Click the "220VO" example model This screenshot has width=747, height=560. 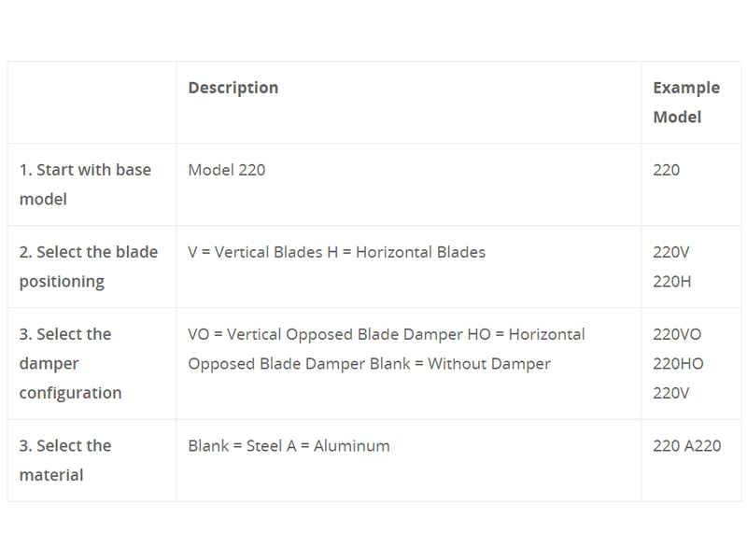tap(677, 334)
